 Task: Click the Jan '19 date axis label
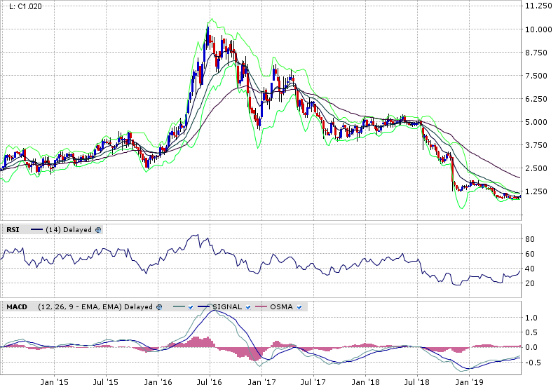[x=470, y=382]
